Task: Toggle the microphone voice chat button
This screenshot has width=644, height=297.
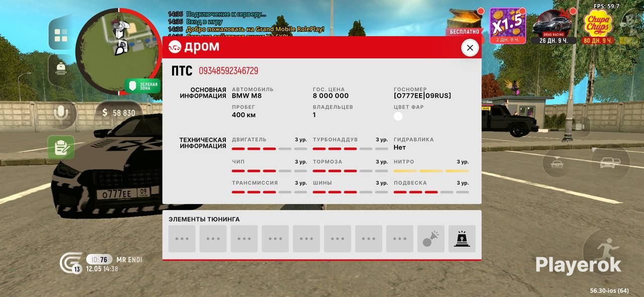Action: coord(61,112)
